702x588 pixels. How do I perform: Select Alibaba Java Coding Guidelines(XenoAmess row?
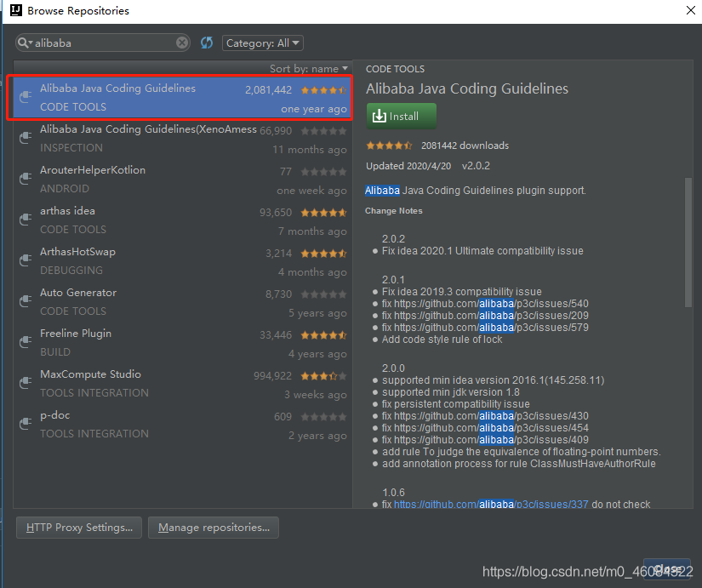(181, 139)
